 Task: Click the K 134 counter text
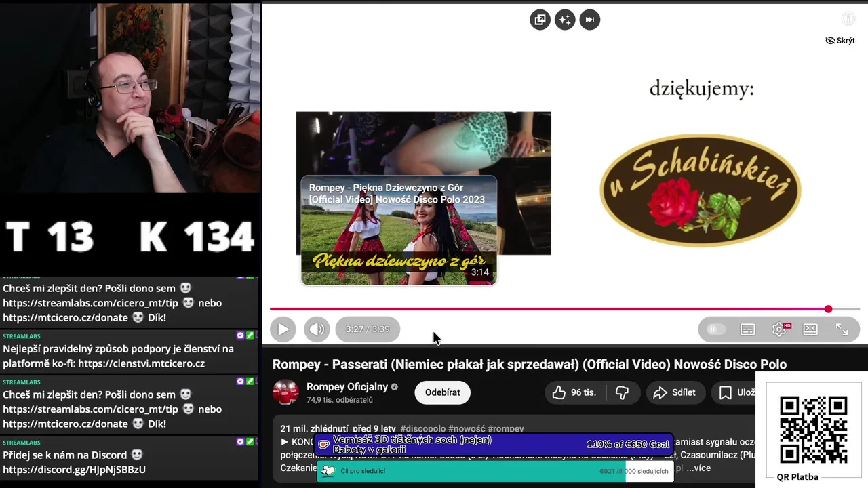pyautogui.click(x=197, y=237)
